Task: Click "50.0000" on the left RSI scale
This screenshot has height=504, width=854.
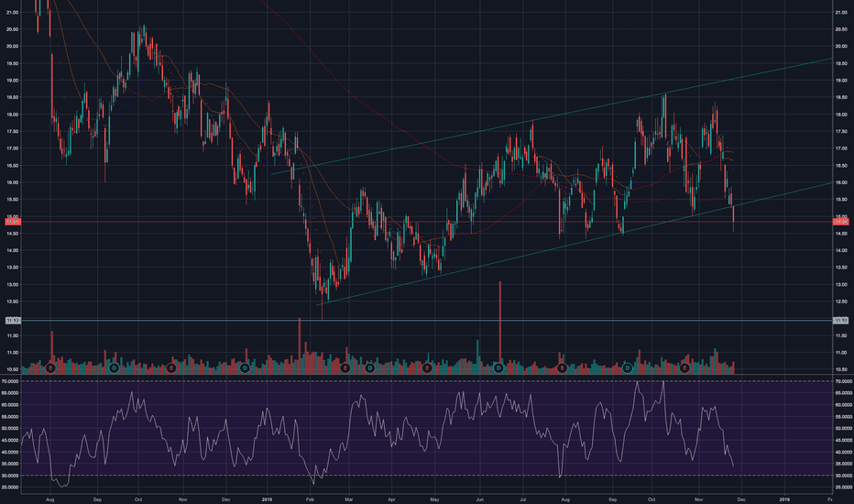Action: point(9,428)
